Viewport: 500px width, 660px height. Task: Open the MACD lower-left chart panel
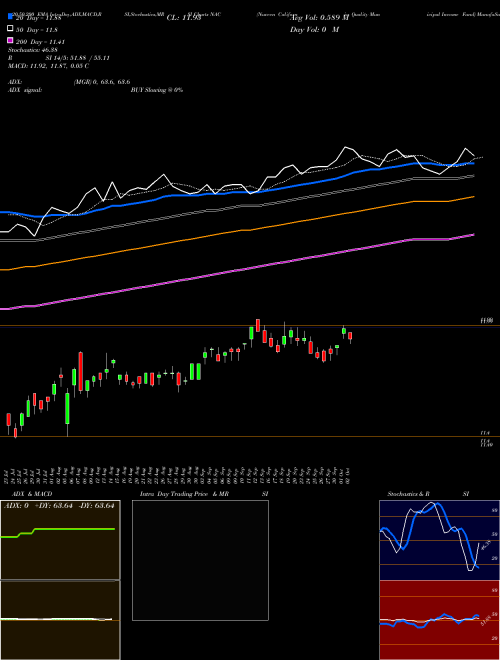tap(60, 620)
